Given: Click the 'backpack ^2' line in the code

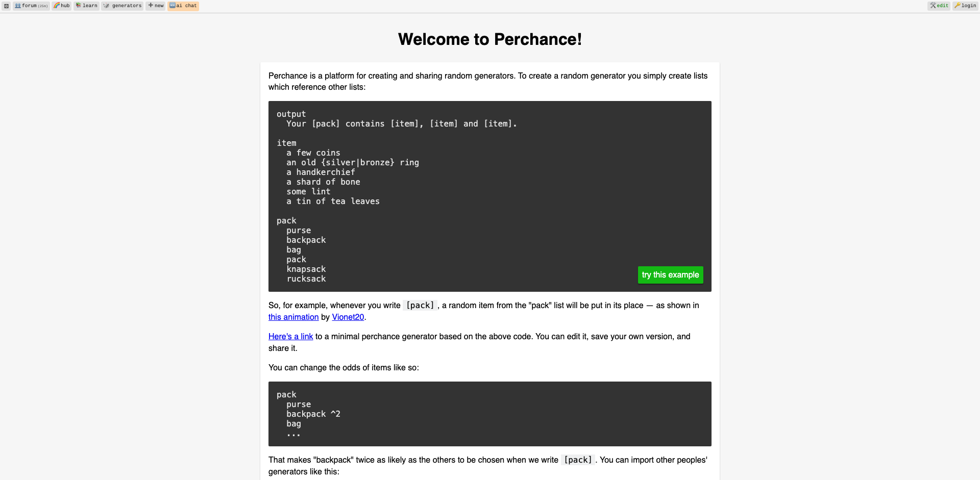Looking at the screenshot, I should pos(313,414).
